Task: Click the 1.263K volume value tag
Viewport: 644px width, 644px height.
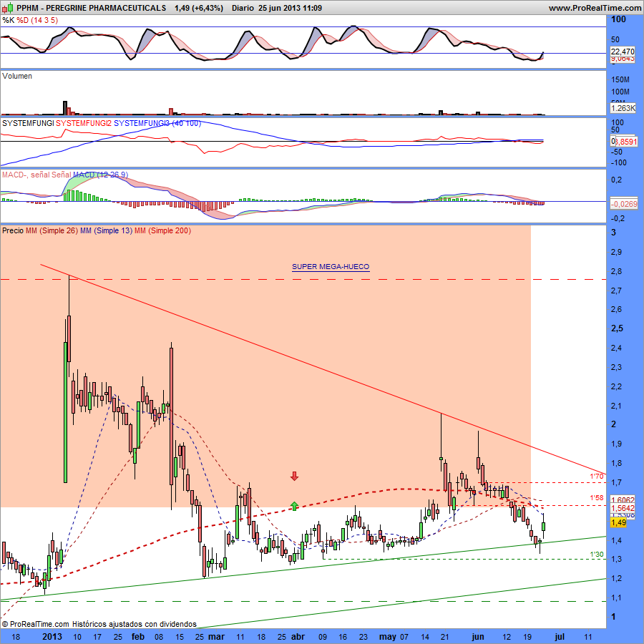Action: coord(623,108)
